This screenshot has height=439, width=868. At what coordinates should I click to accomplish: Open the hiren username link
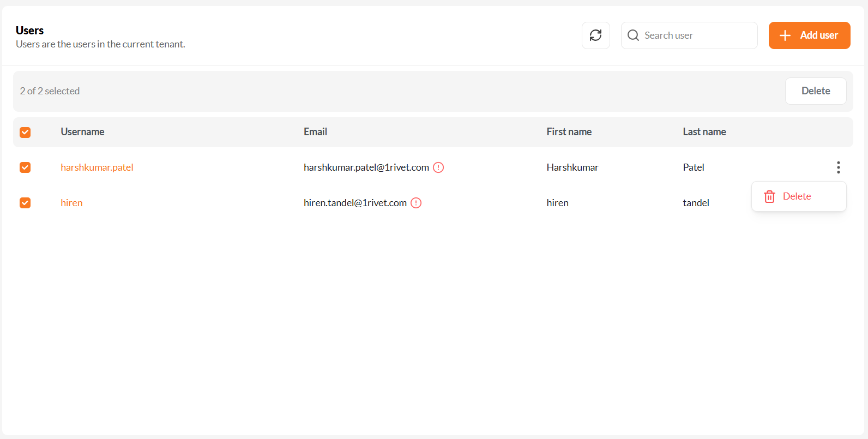(71, 203)
